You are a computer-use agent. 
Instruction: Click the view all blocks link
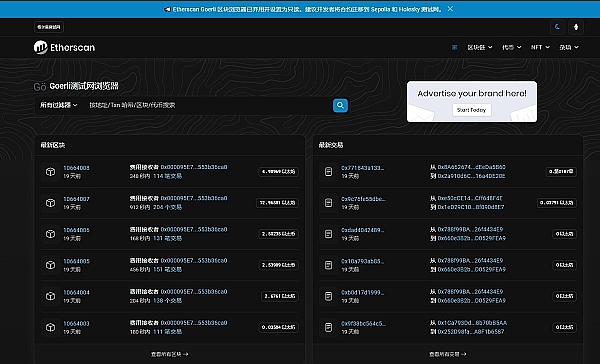pos(170,354)
